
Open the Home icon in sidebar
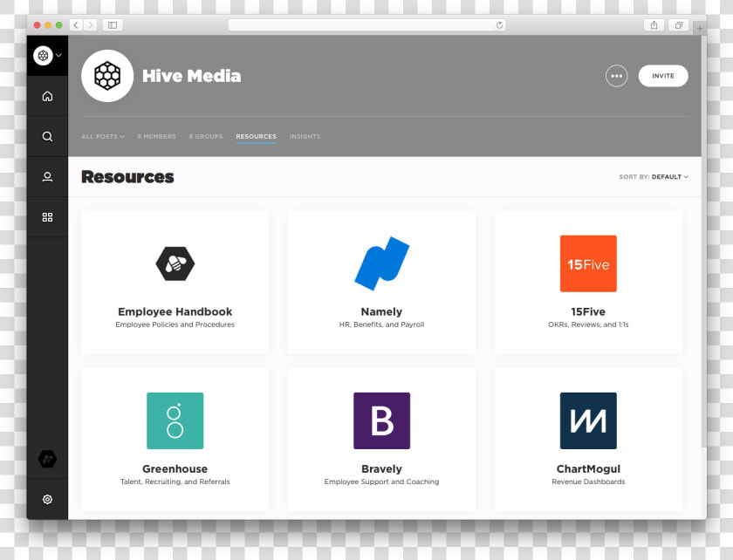(47, 96)
